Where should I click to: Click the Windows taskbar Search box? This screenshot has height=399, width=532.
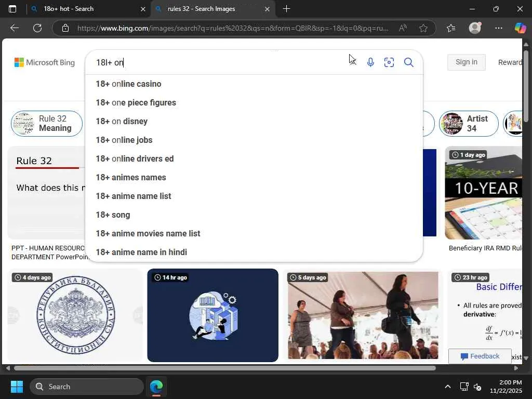87,387
